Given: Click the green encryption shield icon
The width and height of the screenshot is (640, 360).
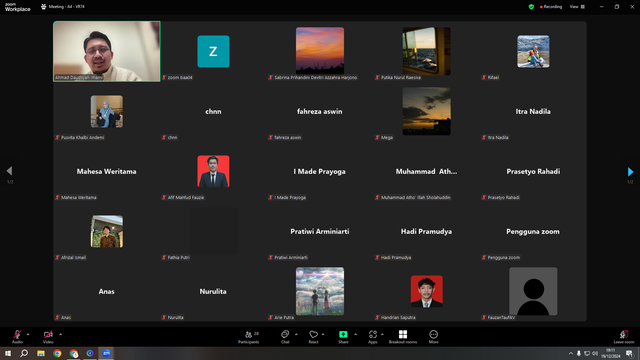Looking at the screenshot, I should pyautogui.click(x=531, y=7).
